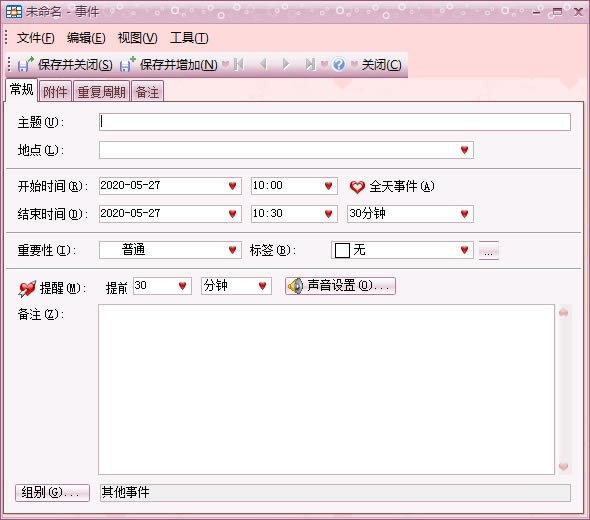Jump to the last record icon
The width and height of the screenshot is (590, 520).
click(310, 64)
